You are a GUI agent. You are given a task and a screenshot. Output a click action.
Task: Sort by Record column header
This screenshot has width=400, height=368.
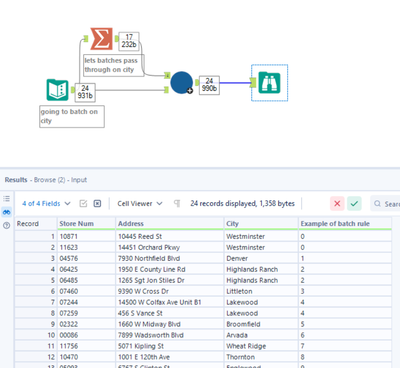(x=36, y=224)
